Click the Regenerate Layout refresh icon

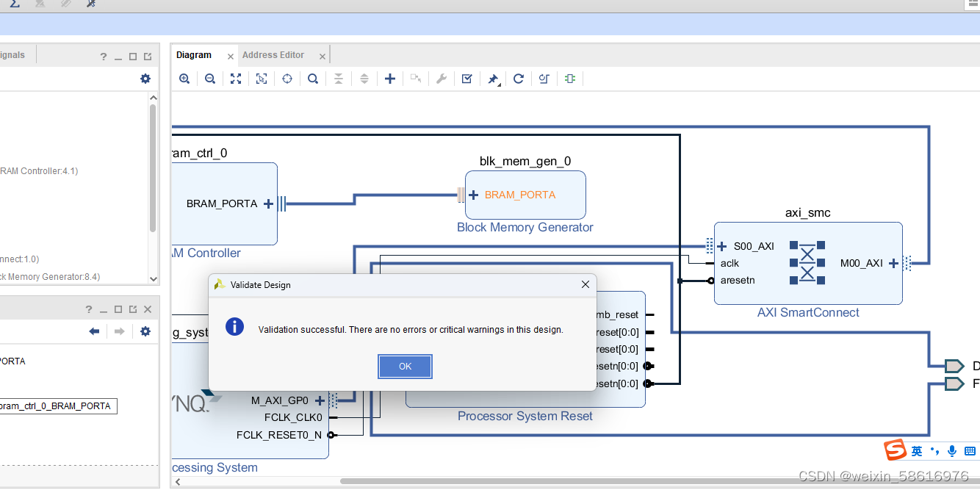518,79
